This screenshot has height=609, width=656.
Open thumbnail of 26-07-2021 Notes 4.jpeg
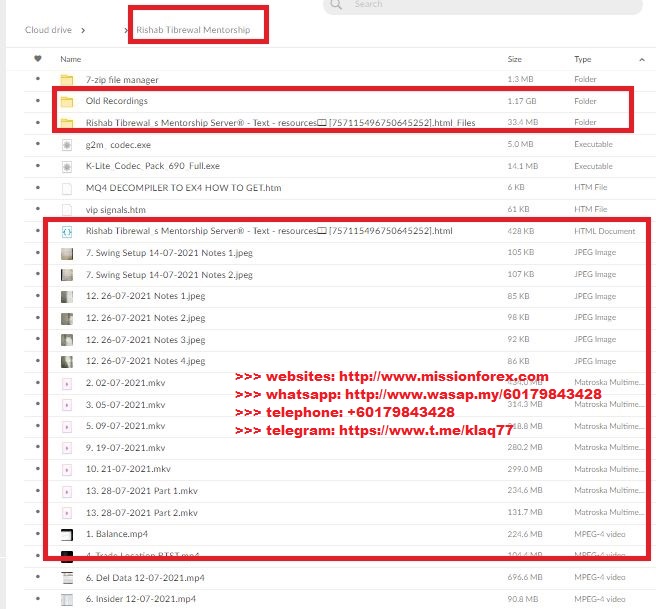[67, 362]
